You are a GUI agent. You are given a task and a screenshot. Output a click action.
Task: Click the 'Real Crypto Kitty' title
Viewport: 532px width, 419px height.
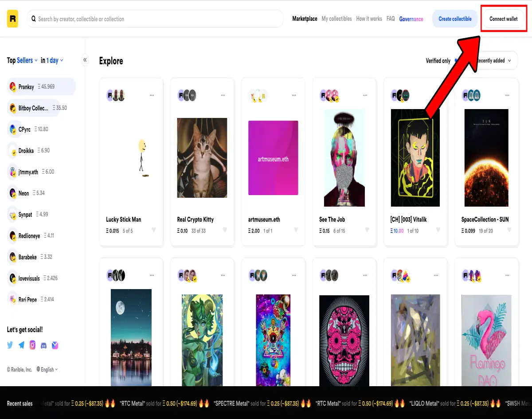[x=196, y=219]
